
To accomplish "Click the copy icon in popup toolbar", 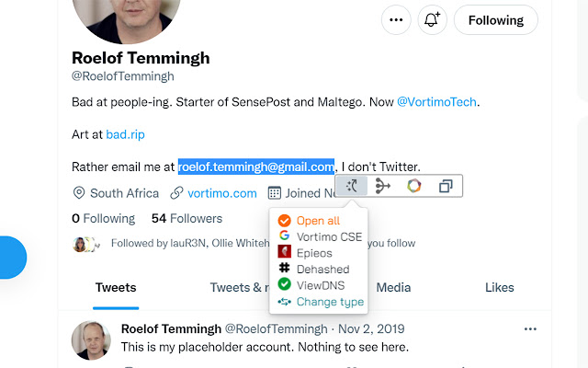I will coord(446,186).
